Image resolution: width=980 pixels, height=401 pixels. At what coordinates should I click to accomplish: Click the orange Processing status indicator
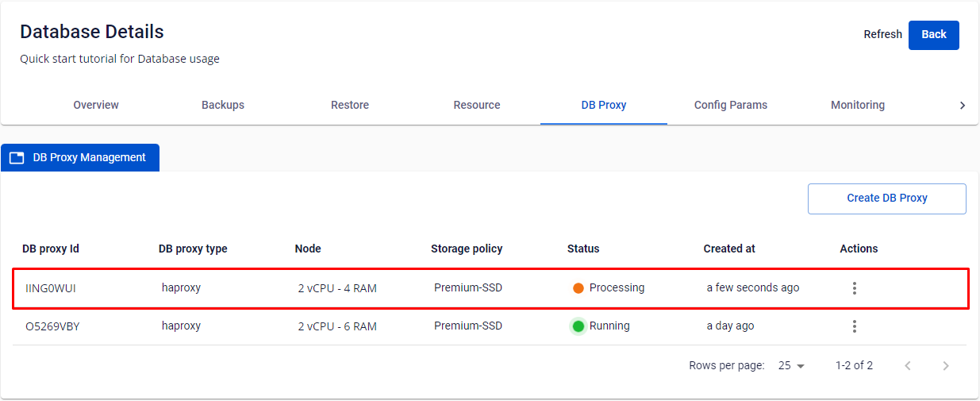(x=578, y=288)
